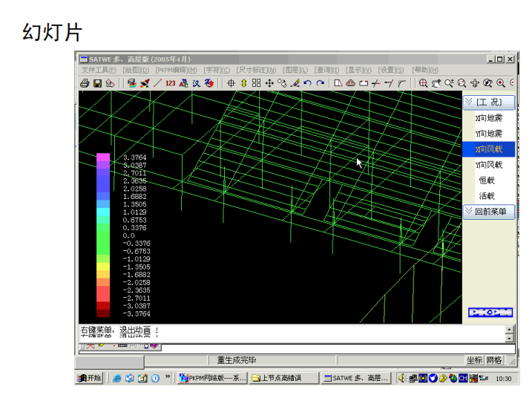532x398 pixels.
Task: Toggle the 坐标 coordinates status button
Action: coord(474,360)
